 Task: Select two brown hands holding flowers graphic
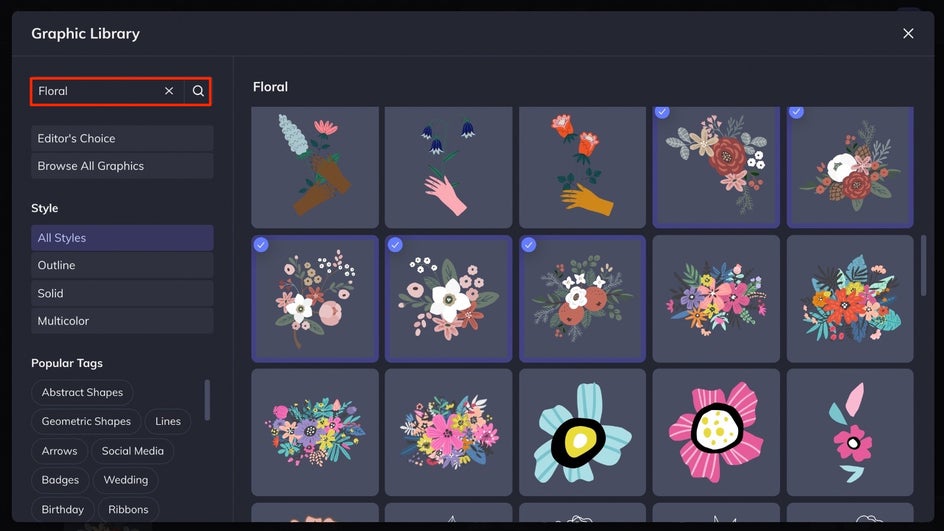pyautogui.click(x=315, y=167)
